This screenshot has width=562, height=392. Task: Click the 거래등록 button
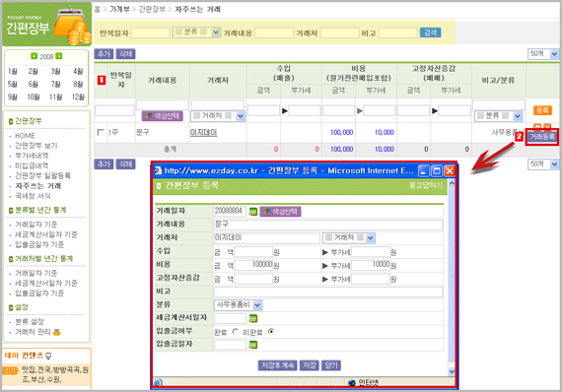click(x=542, y=137)
